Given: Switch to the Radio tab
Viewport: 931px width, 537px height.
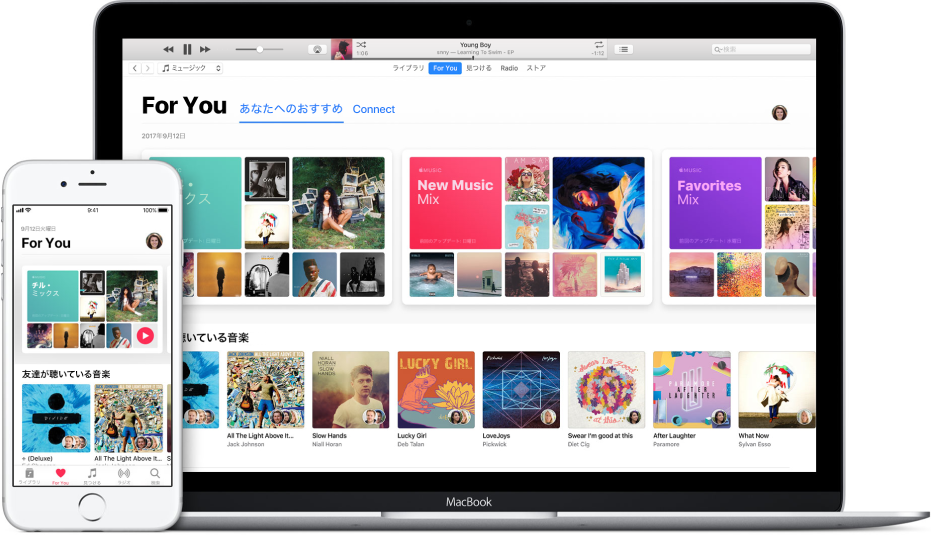Looking at the screenshot, I should (509, 68).
